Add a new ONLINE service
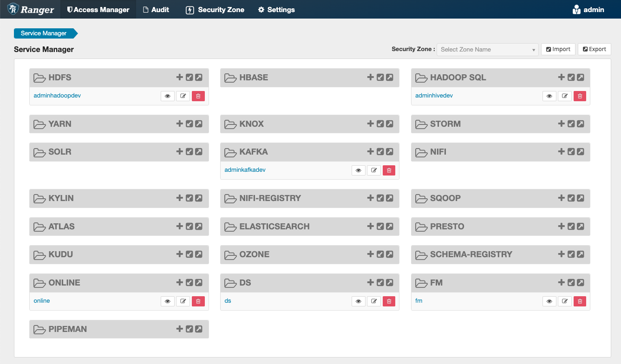 pos(180,283)
